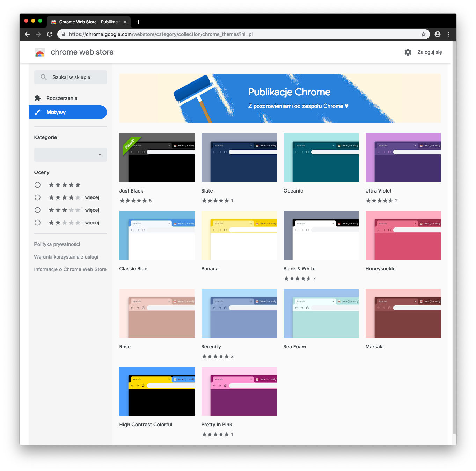Open a new tab with the plus icon
476x471 pixels.
pos(138,22)
